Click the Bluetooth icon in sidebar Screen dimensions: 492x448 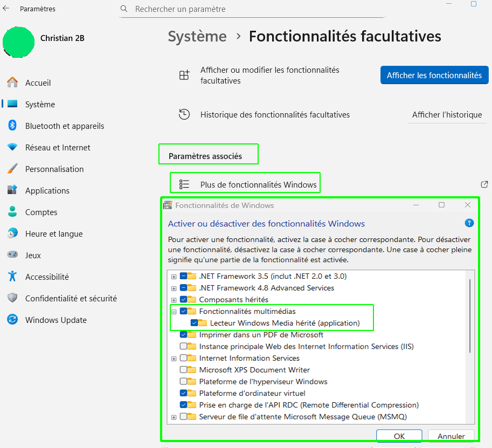(x=12, y=126)
